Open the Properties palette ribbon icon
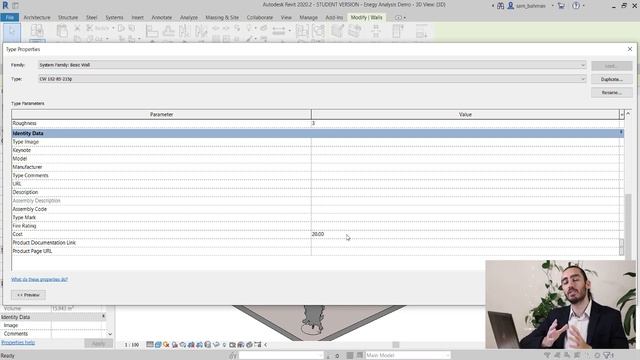 click(x=37, y=31)
